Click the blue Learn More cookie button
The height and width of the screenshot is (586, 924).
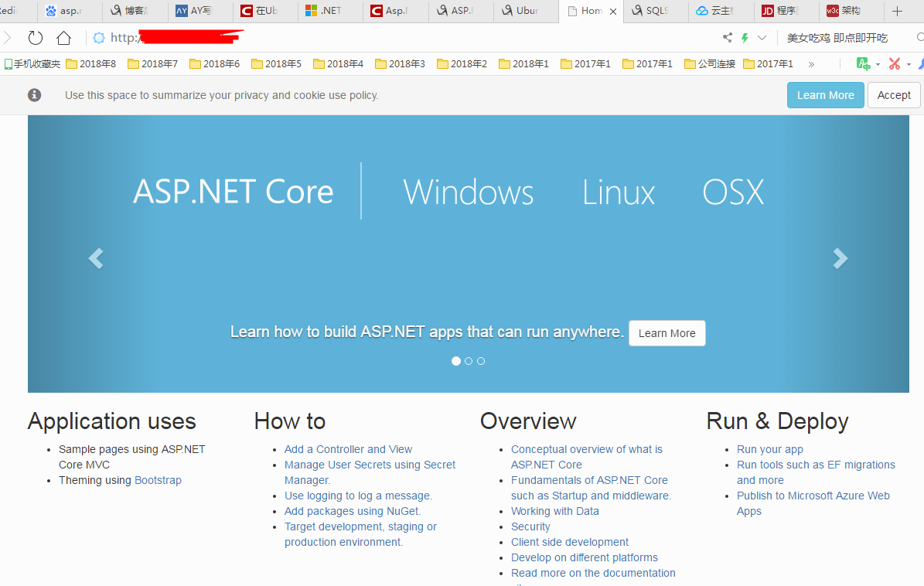click(825, 95)
